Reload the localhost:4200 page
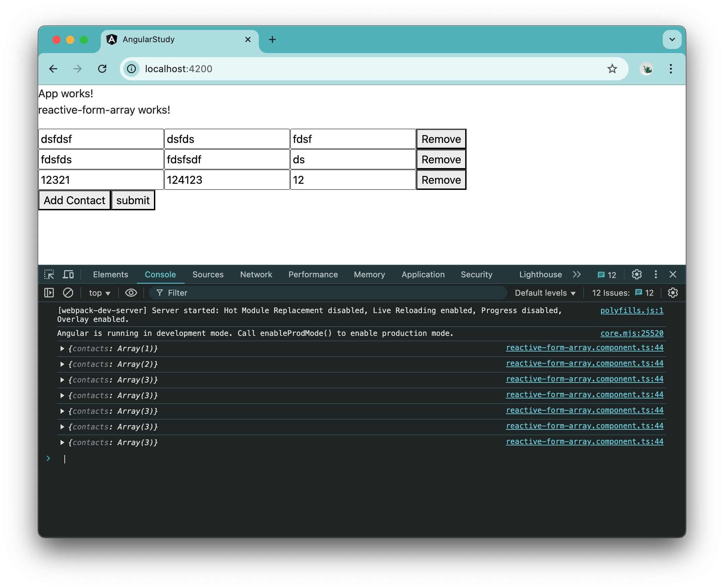The image size is (724, 588). 103,69
